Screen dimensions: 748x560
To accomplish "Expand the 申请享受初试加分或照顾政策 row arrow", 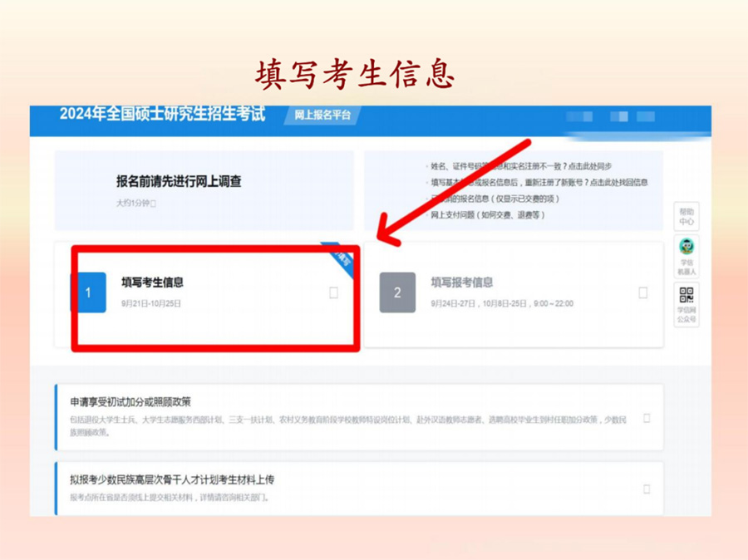I will (647, 418).
